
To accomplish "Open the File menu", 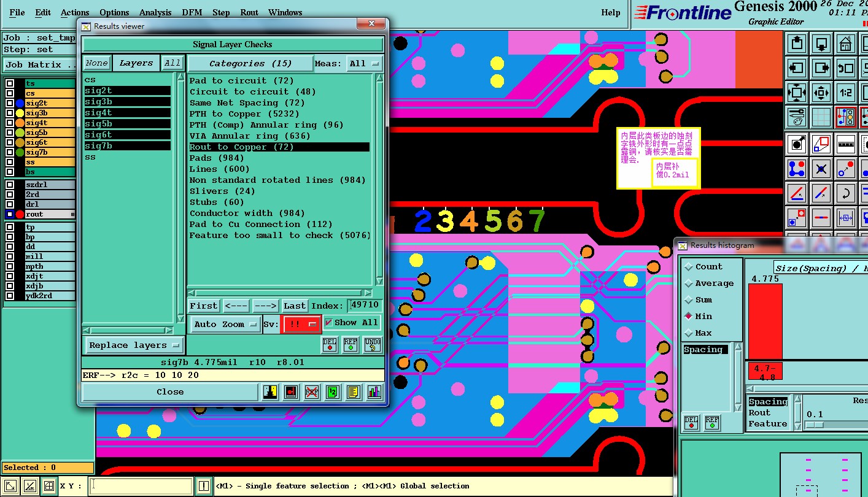I will [17, 12].
